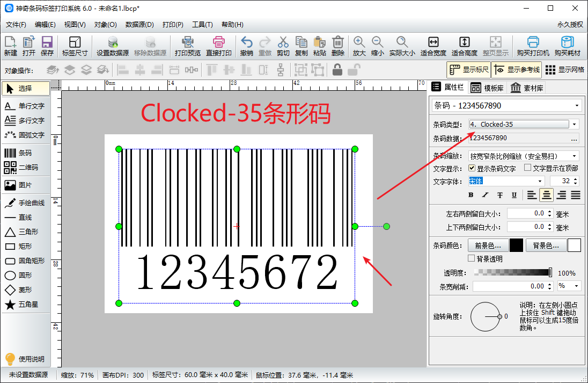
Task: Switch to the 模板库 tab
Action: pyautogui.click(x=487, y=88)
